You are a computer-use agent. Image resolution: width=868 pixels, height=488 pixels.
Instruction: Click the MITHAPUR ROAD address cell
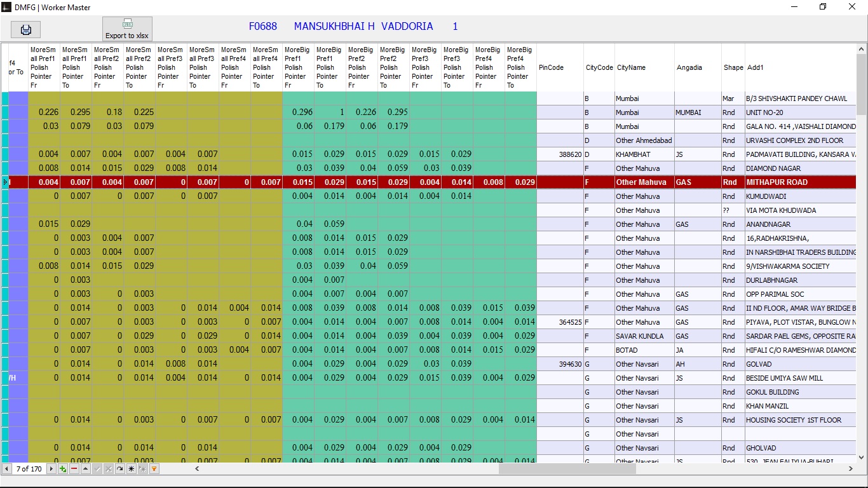click(x=801, y=182)
